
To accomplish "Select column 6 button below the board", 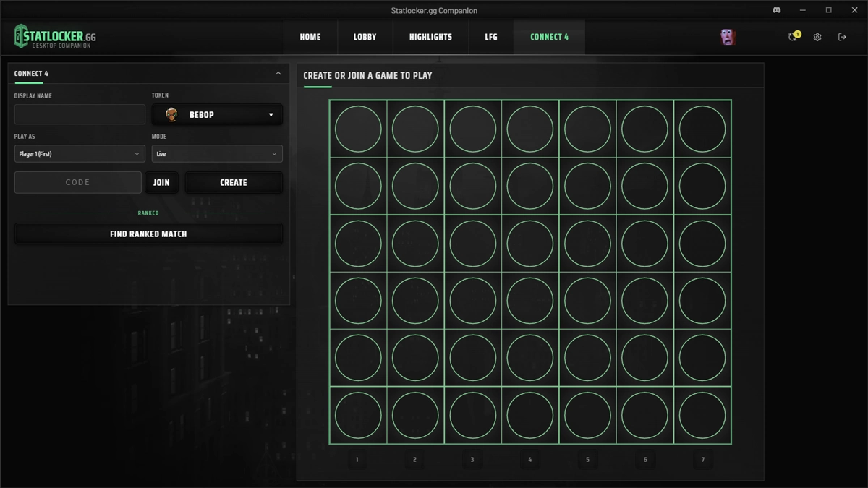I will coord(645,459).
